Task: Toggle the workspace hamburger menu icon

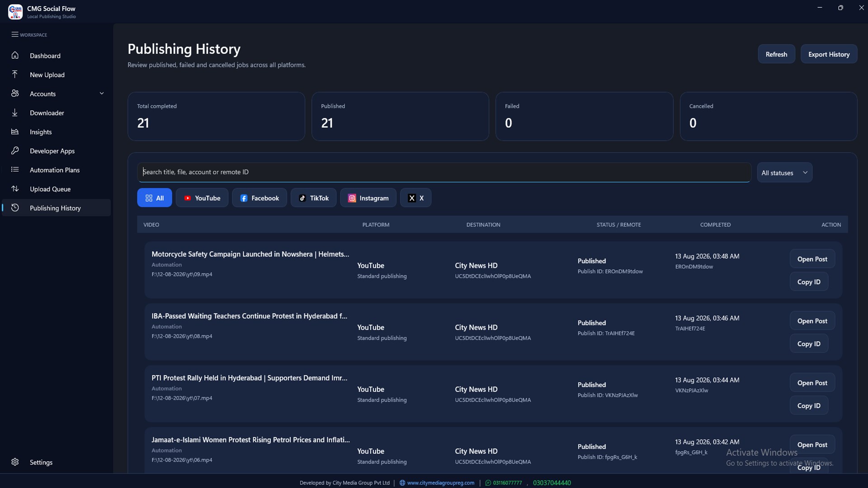Action: [15, 34]
